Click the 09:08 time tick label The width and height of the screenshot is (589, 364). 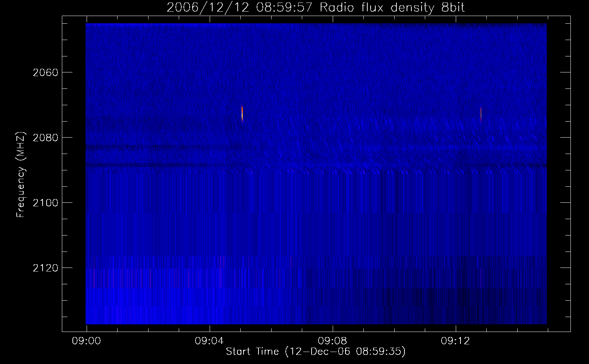pos(333,341)
